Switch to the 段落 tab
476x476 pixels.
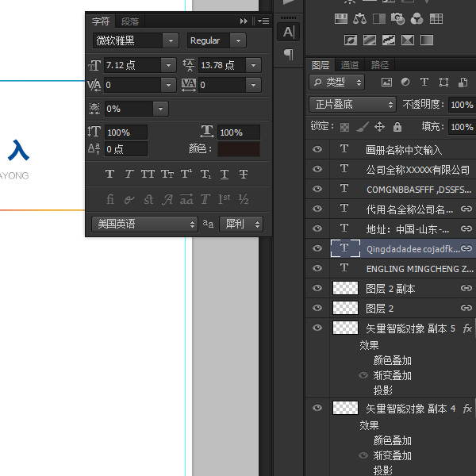pyautogui.click(x=130, y=21)
